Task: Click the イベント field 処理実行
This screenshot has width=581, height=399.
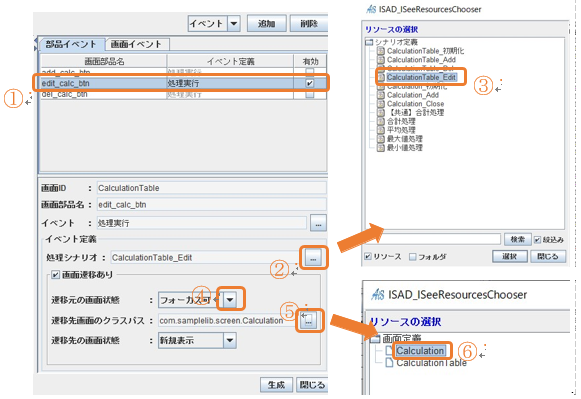Action: point(202,223)
